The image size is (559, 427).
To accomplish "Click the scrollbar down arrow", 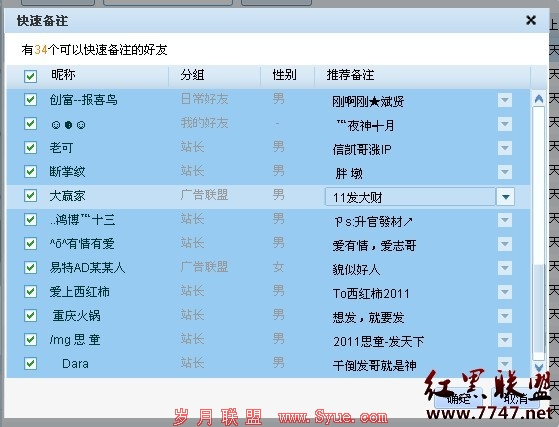I will click(x=539, y=367).
